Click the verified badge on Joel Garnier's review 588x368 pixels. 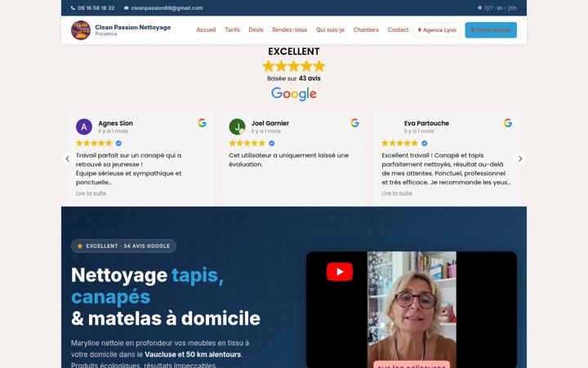click(271, 143)
